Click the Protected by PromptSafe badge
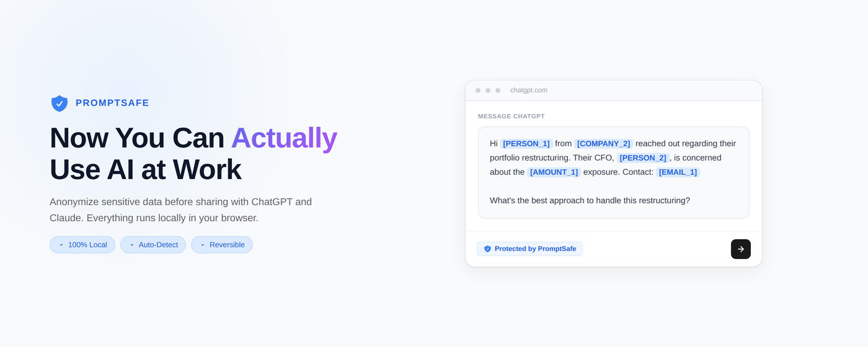 (529, 249)
